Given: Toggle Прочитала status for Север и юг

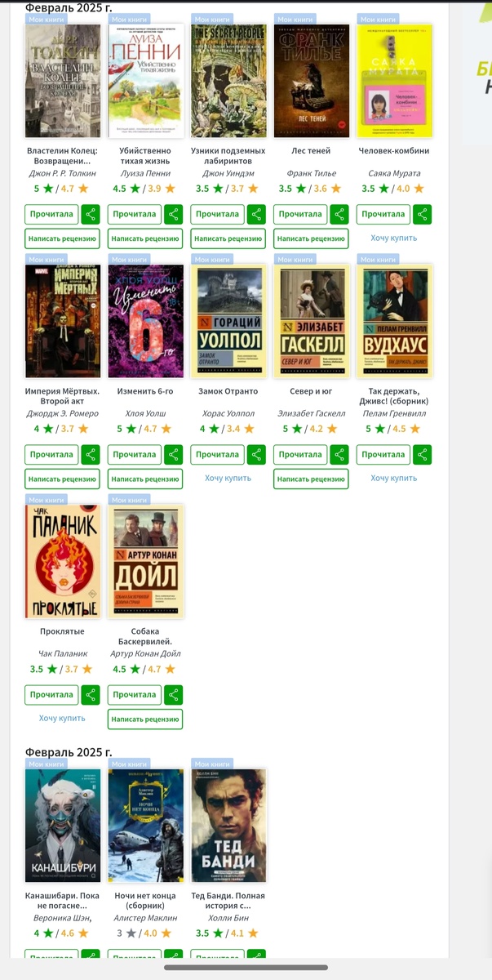Looking at the screenshot, I should (x=300, y=455).
